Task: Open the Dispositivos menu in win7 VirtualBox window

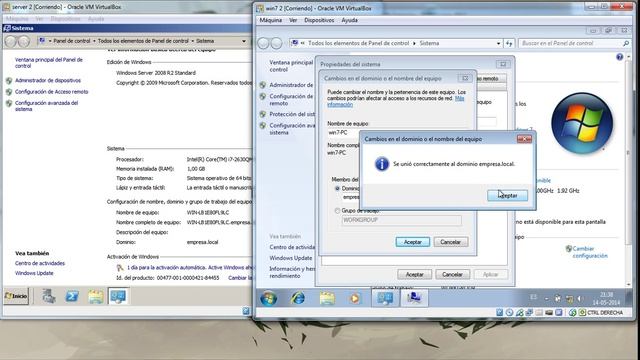Action: coord(319,20)
